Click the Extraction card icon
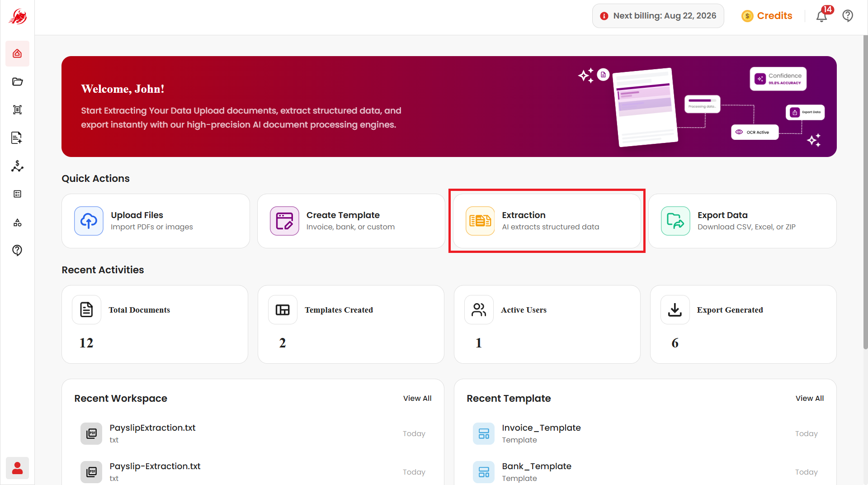This screenshot has width=868, height=485. pos(480,221)
